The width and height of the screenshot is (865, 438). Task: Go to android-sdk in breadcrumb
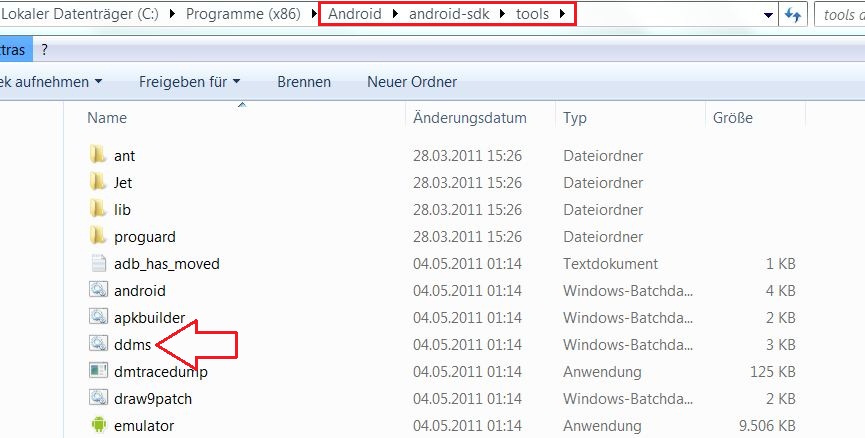pos(449,14)
